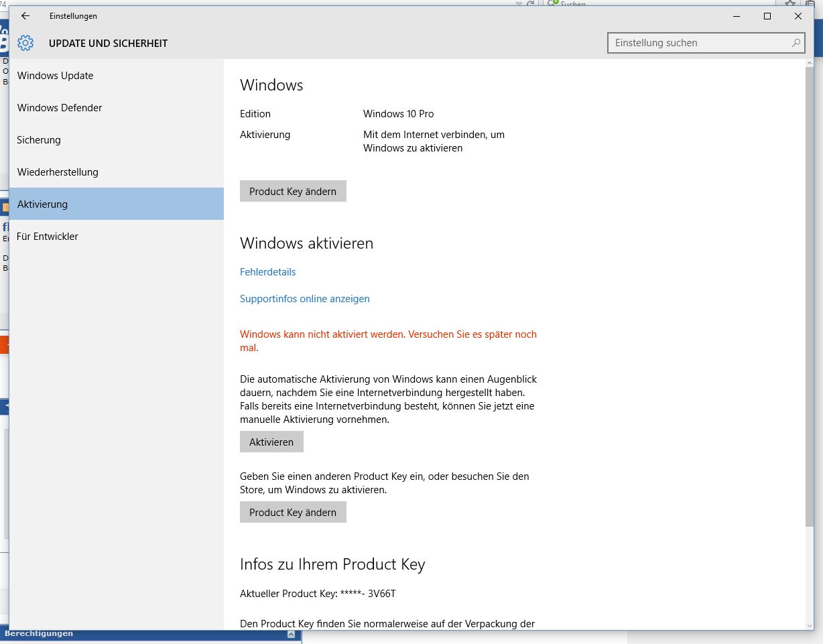The image size is (823, 644).
Task: Collapse the Berechtigungen panel in background window
Action: (290, 634)
